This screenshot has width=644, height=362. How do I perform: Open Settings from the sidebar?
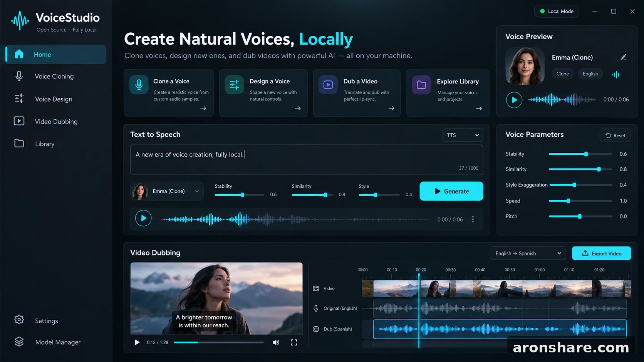tap(56, 320)
